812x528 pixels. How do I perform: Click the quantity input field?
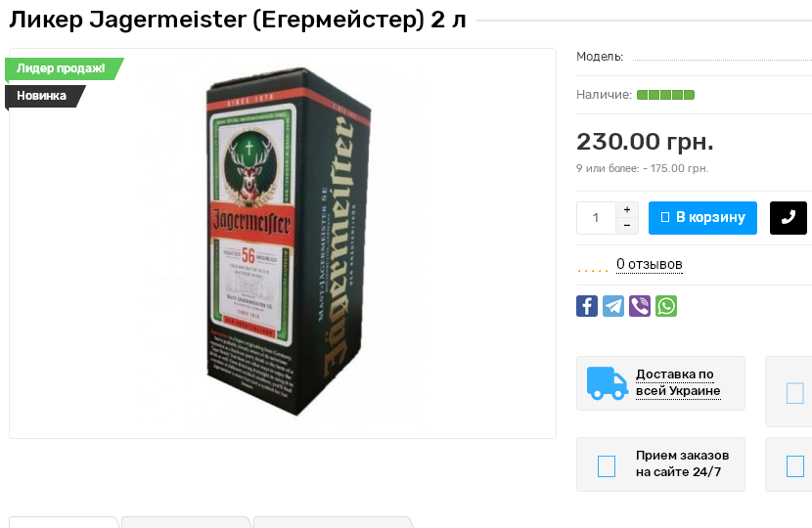click(596, 218)
